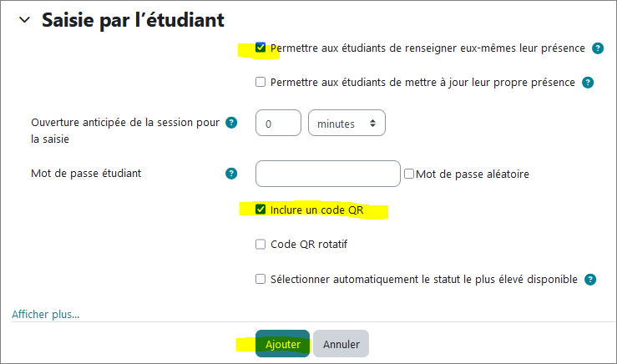Collapse the Saisie par l'étudiant section chevron

pos(24,20)
